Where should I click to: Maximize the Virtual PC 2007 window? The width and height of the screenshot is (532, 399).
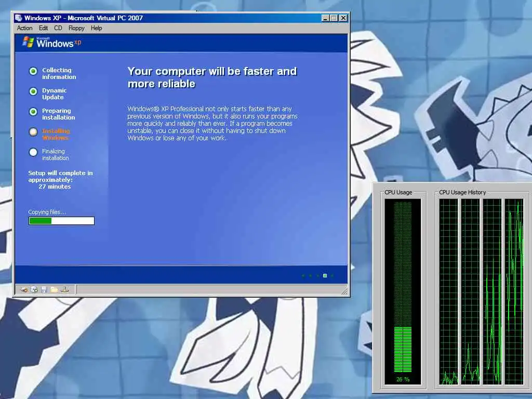pyautogui.click(x=334, y=18)
